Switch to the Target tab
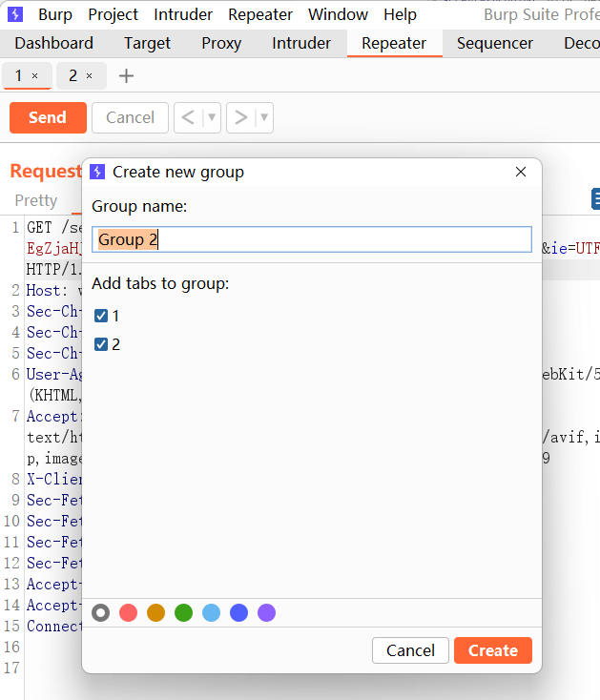This screenshot has width=600, height=700. (147, 43)
